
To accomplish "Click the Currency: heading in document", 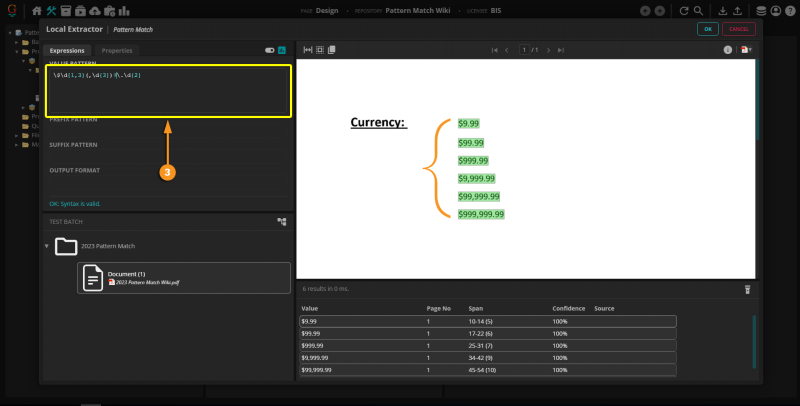I will click(378, 122).
